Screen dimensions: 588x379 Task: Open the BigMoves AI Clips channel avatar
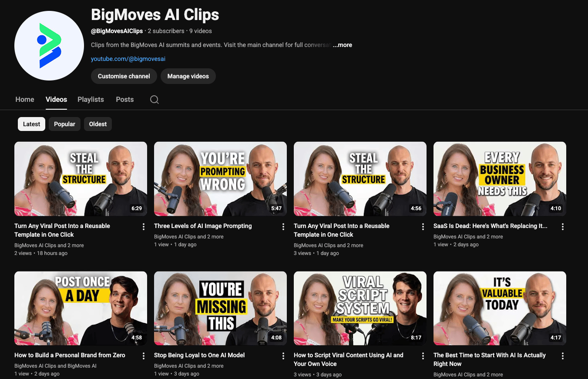click(49, 46)
